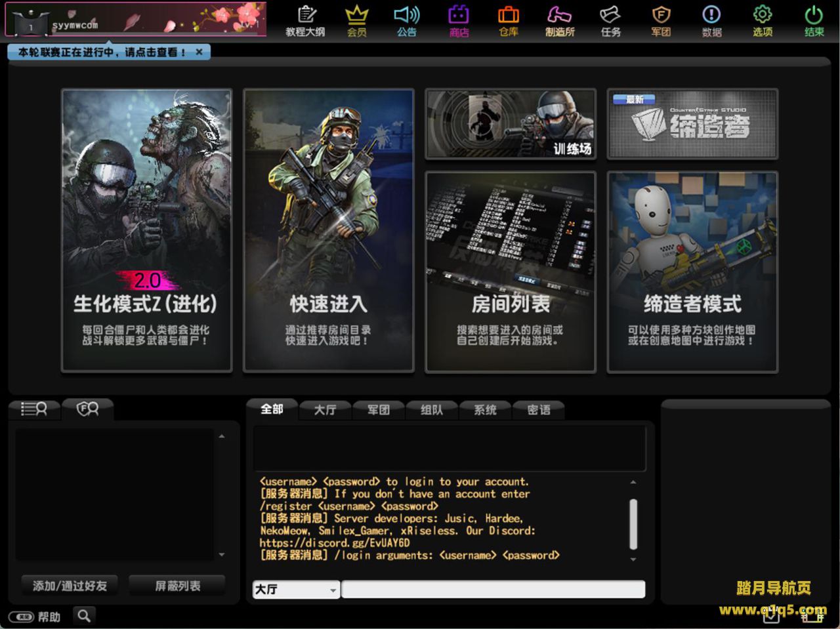The image size is (840, 629).
Task: Click the 添加/通过好友 button
Action: 70,585
